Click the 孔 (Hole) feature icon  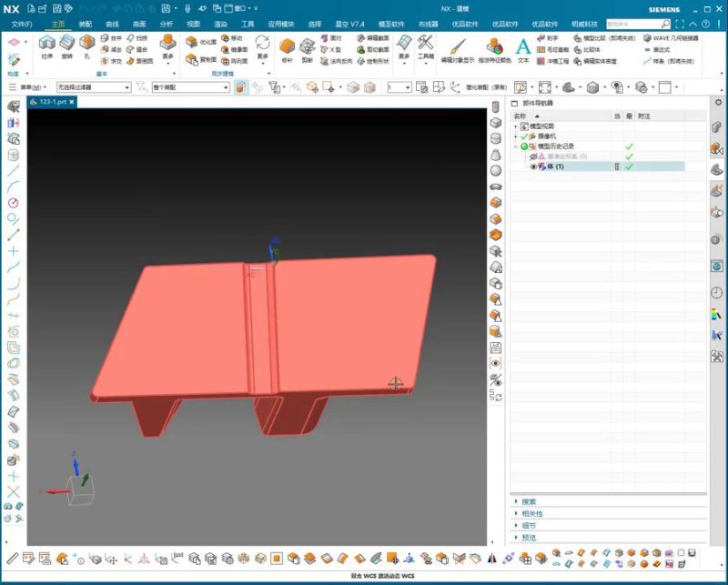click(87, 45)
